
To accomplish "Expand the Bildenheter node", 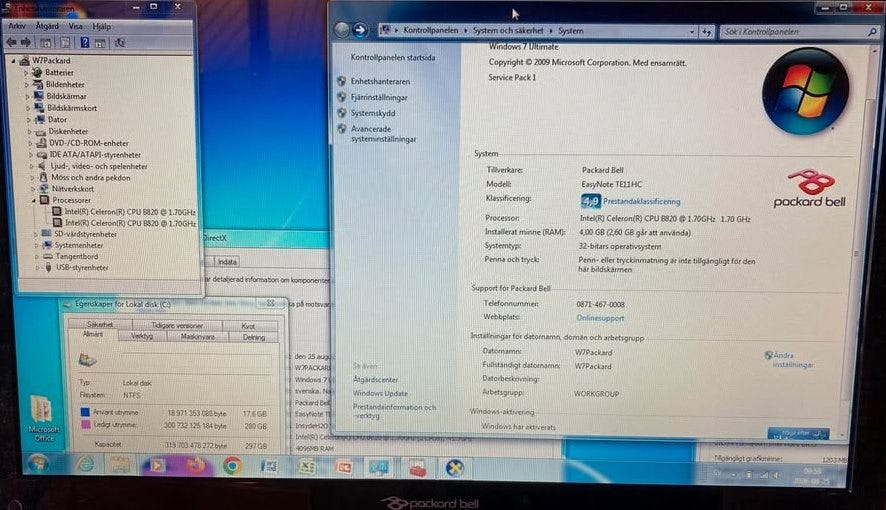I will 27,85.
